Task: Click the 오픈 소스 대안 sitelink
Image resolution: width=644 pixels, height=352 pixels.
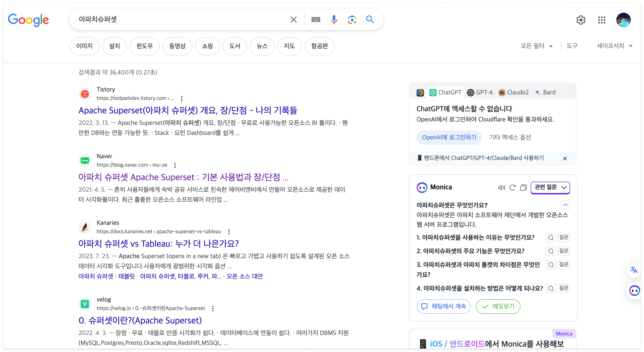Action: coord(245,276)
